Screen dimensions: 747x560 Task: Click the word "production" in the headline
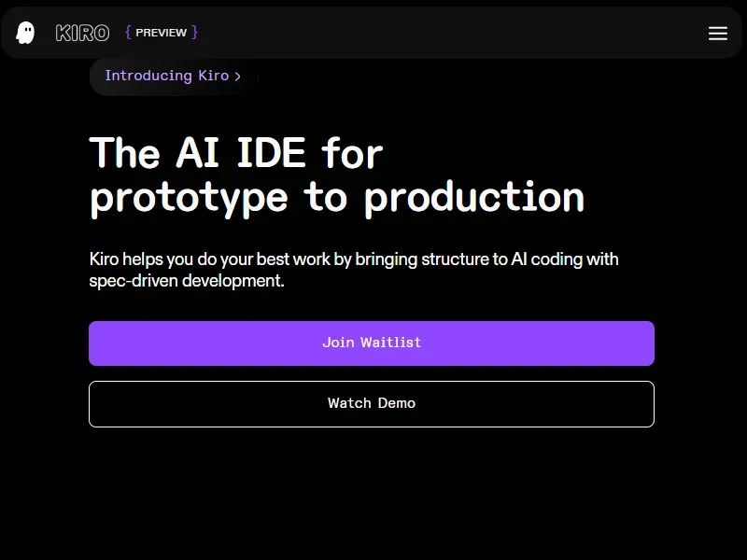tap(474, 196)
